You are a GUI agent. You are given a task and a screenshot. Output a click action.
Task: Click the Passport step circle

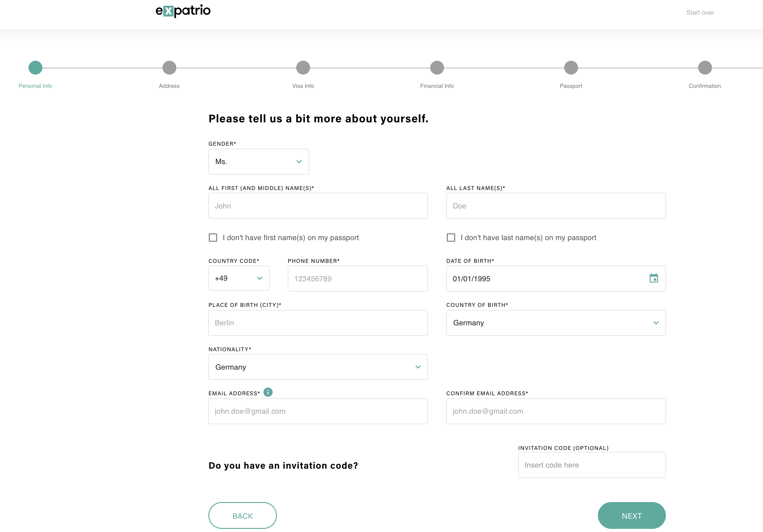point(571,68)
